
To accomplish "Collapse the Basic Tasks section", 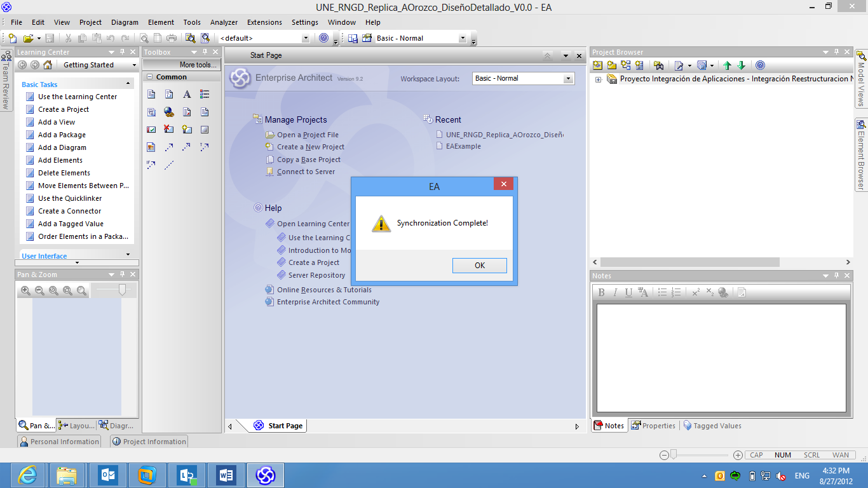I will coord(128,83).
